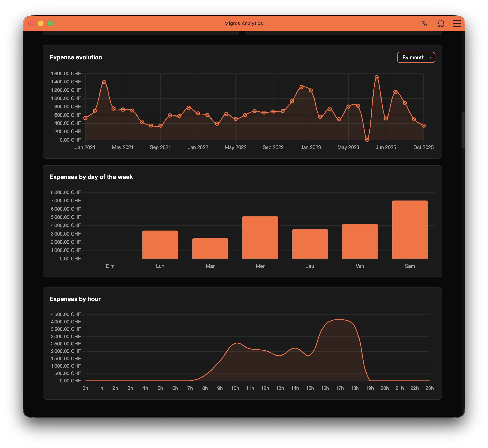Click the dropdown chevron arrow
Screen dimensions: 488x448
(x=431, y=58)
